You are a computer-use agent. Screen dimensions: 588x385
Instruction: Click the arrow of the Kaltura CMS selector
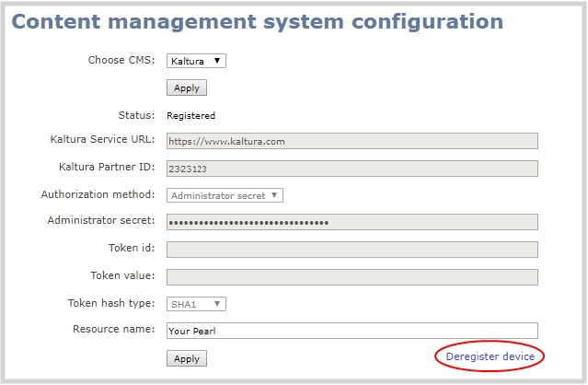(x=217, y=61)
